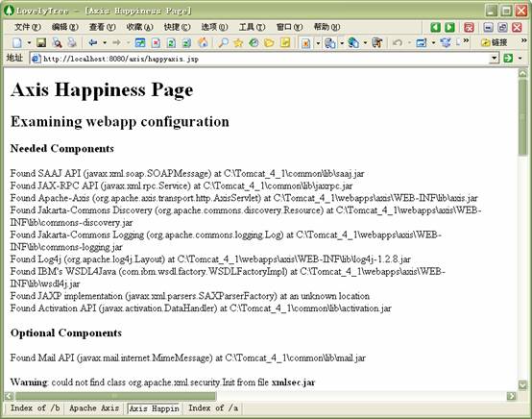Switch to the Index of /b tab
Screen dimensions: 532x419
point(35,408)
